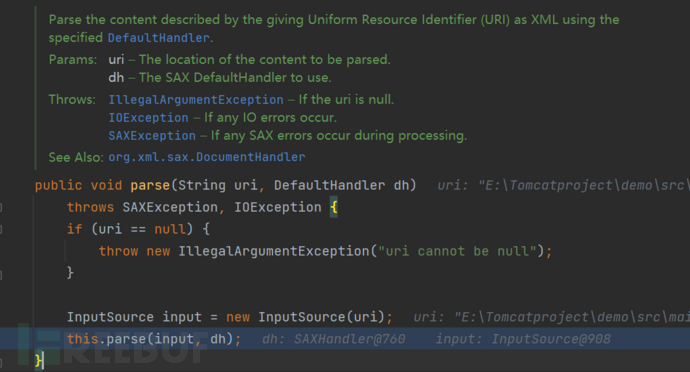This screenshot has height=372, width=690.
Task: Open SAXException link under Throws
Action: [x=152, y=136]
